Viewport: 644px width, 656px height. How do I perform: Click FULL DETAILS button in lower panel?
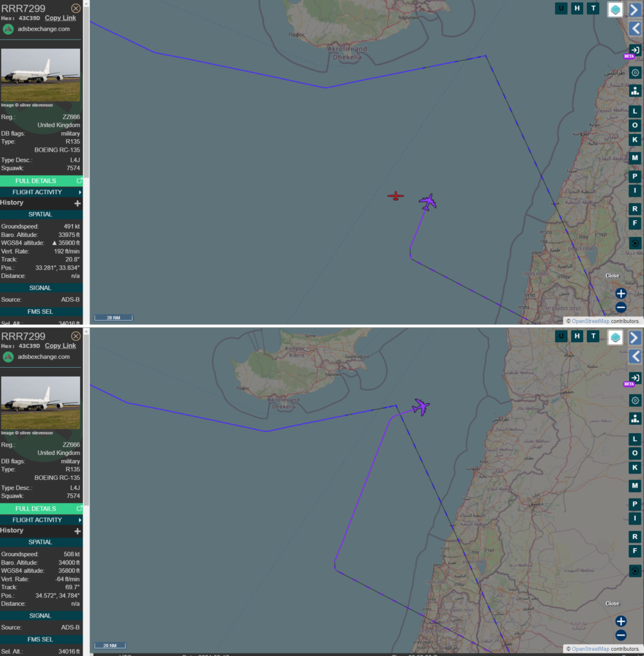click(42, 509)
